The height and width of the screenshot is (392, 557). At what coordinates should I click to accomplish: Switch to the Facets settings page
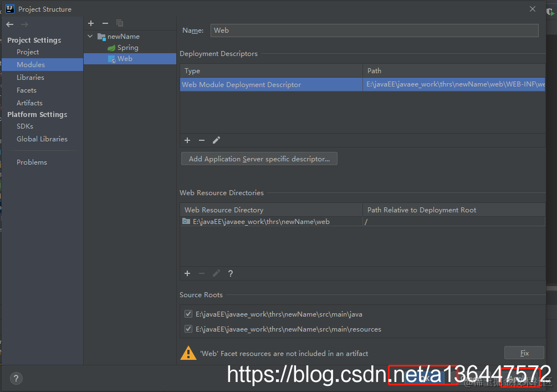pyautogui.click(x=26, y=90)
